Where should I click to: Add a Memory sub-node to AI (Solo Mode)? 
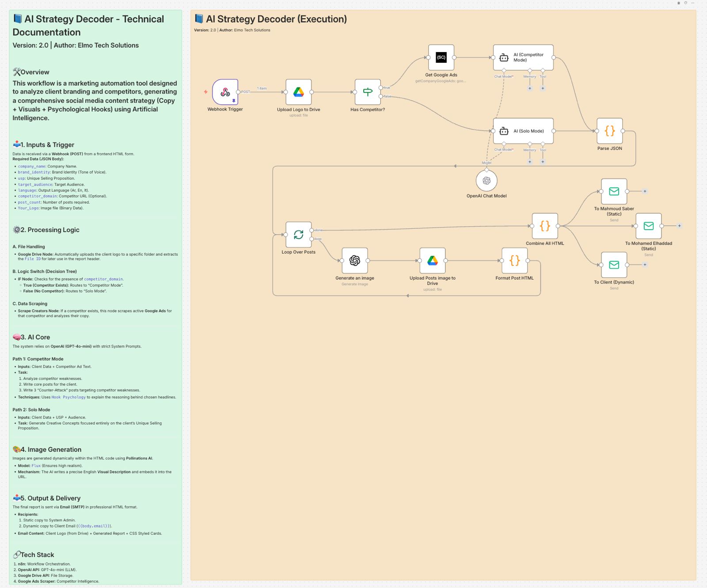530,162
